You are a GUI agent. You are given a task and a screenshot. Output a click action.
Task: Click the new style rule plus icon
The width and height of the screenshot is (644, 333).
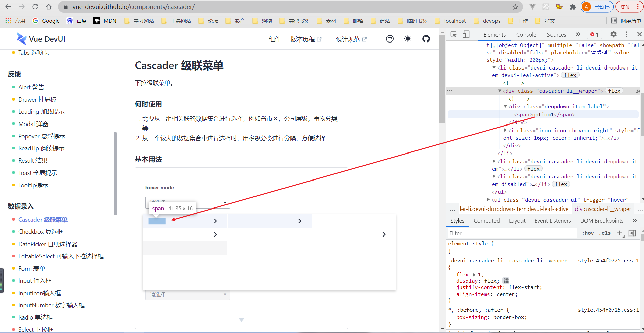[x=619, y=233]
